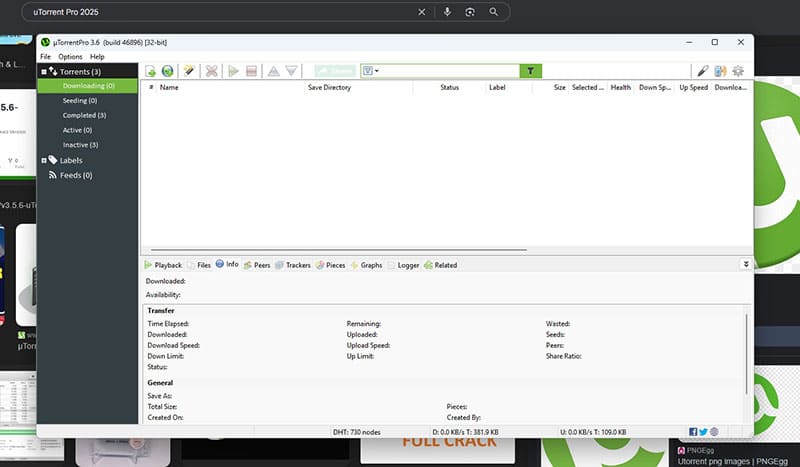Image resolution: width=800 pixels, height=467 pixels.
Task: Click the Selected Size column header
Action: point(588,87)
